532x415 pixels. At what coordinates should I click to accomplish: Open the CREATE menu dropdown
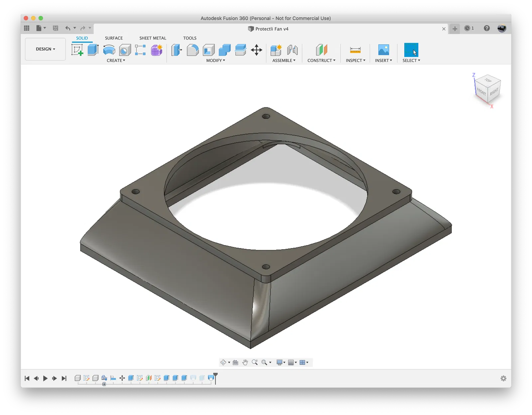pos(116,60)
